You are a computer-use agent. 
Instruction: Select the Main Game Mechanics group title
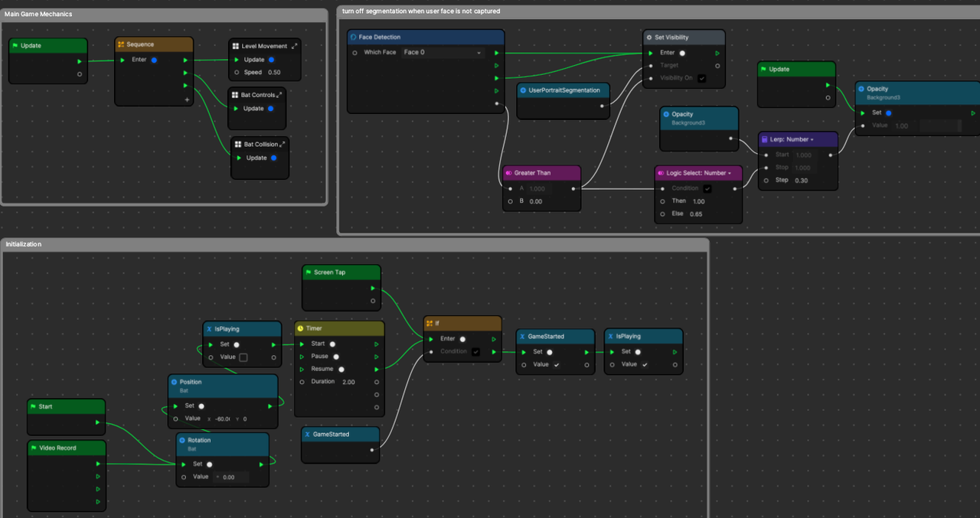pyautogui.click(x=38, y=15)
